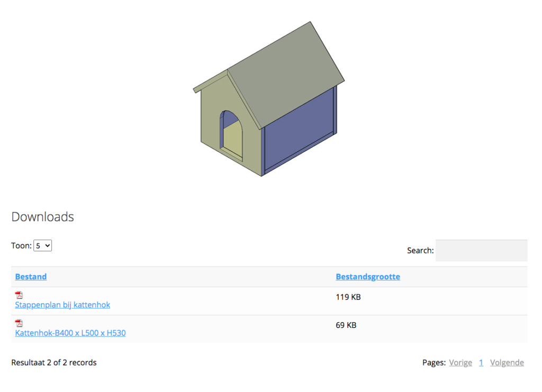Go to next page with Volgende

[x=507, y=362]
